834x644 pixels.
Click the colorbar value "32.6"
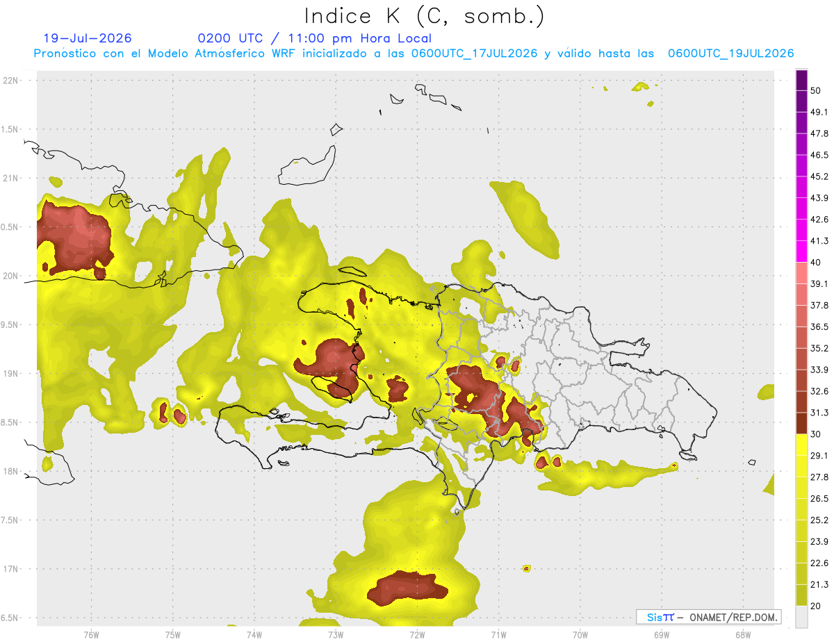819,391
